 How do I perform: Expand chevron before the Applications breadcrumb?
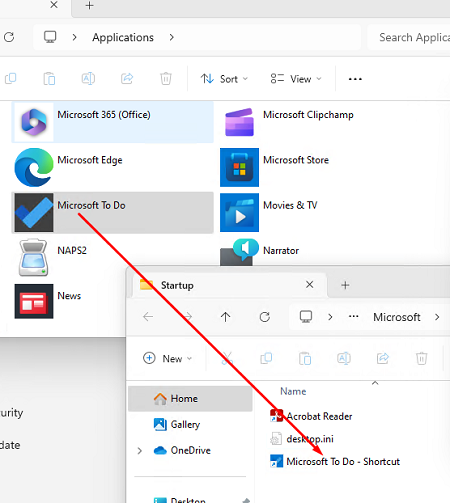tap(74, 37)
